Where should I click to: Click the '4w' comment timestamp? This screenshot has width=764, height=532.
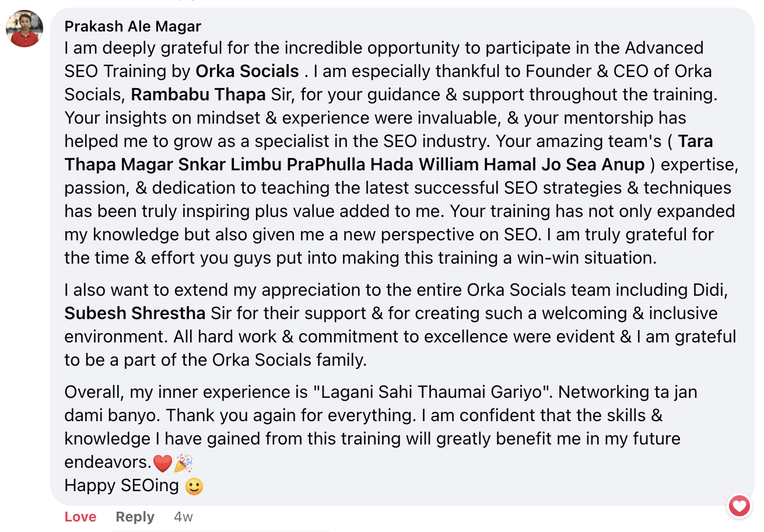(x=183, y=517)
